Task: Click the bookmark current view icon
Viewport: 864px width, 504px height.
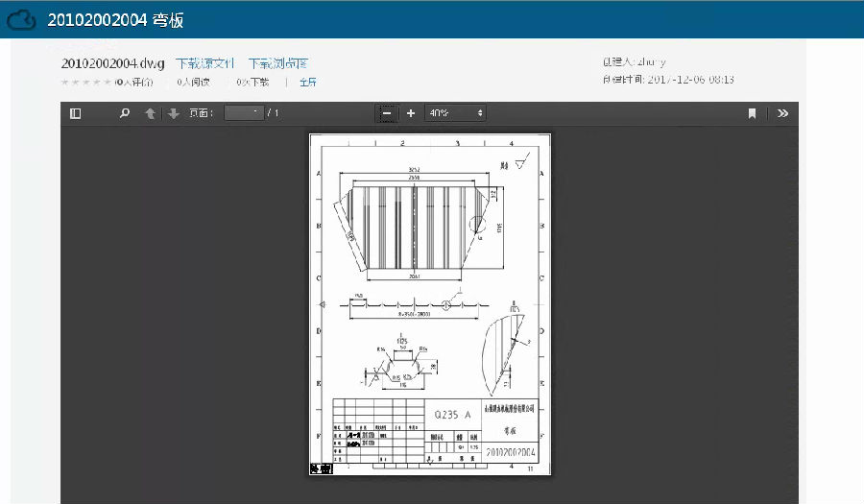Action: (x=752, y=113)
